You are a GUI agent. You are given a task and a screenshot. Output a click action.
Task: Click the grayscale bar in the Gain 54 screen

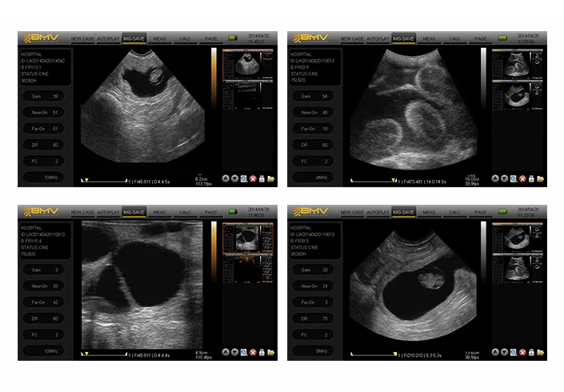[483, 78]
